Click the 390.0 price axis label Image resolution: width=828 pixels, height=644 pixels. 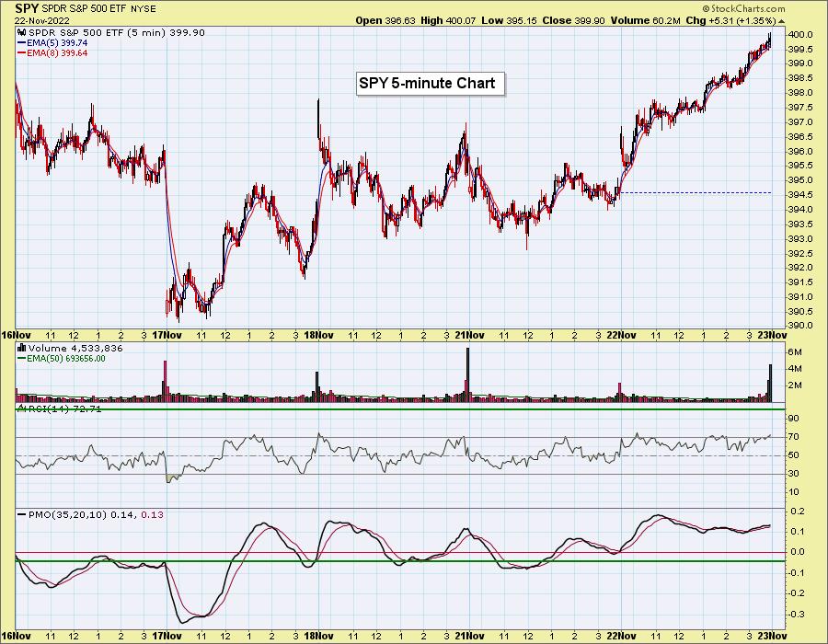coord(800,326)
